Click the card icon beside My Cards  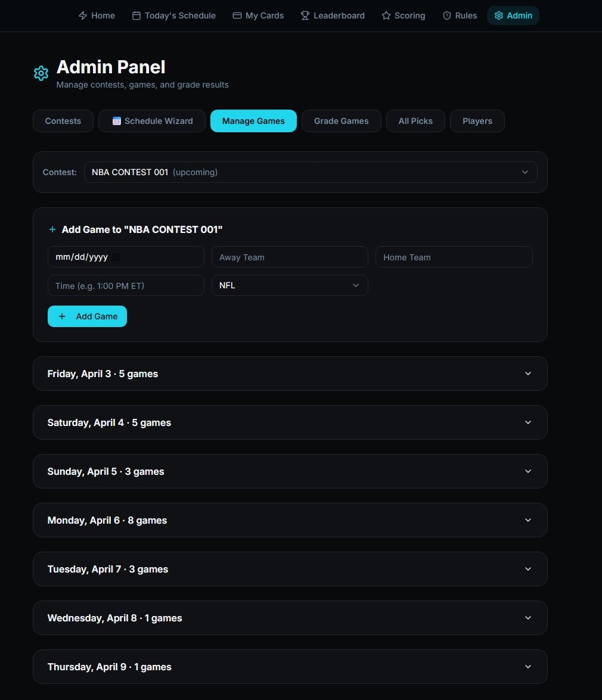(237, 15)
